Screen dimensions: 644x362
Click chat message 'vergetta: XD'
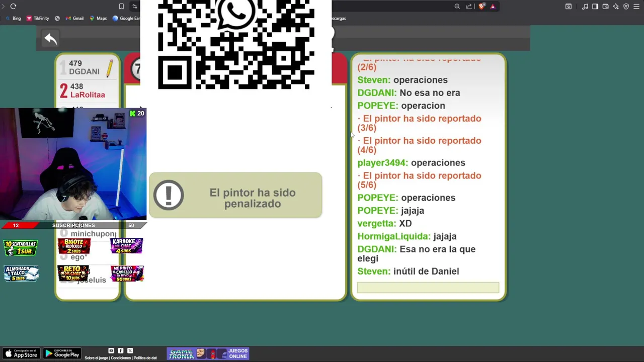pos(384,223)
